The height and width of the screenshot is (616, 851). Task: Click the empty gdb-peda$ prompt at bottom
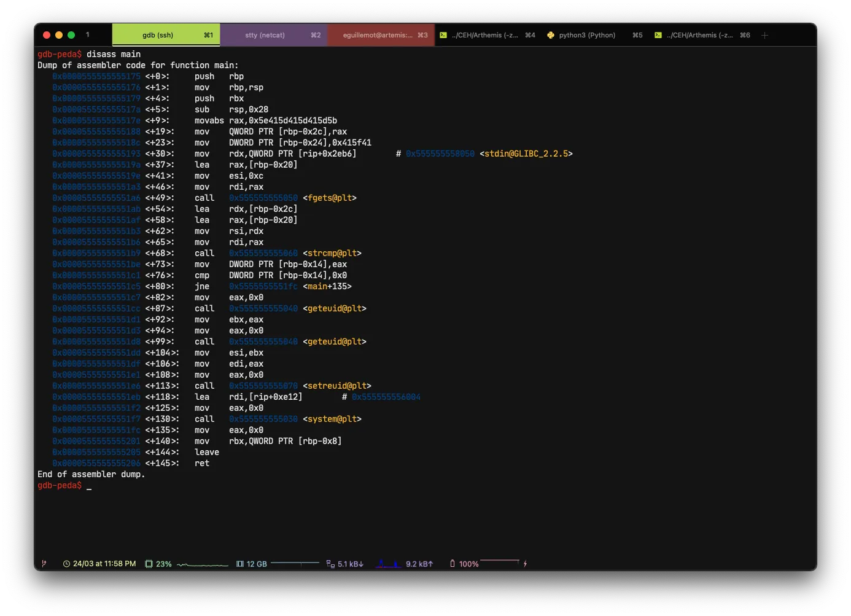[89, 486]
